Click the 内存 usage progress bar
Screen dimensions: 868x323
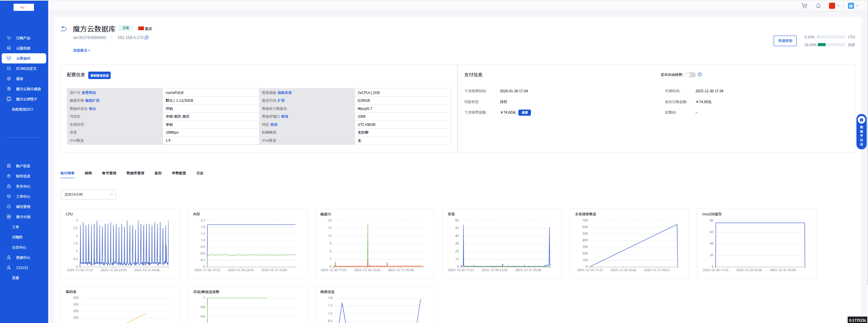[x=831, y=45]
